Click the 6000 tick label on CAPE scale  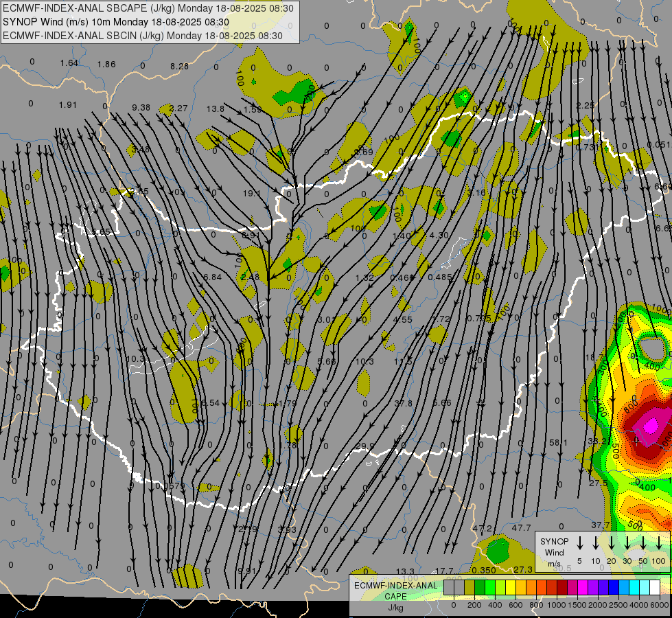tap(660, 605)
